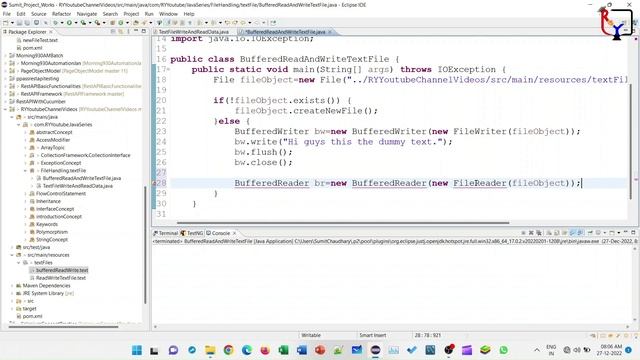Click the Run External Tools icon
This screenshot has height=360, width=640.
[98, 23]
